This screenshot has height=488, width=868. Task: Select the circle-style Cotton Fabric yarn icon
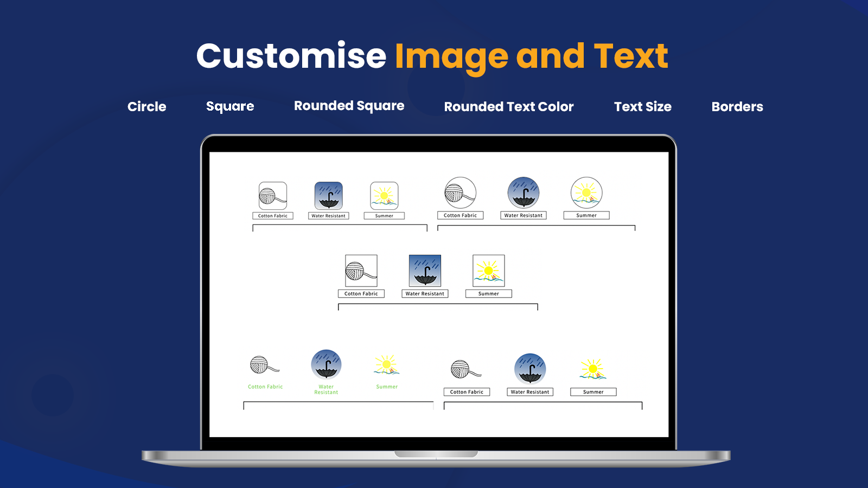[x=460, y=194]
